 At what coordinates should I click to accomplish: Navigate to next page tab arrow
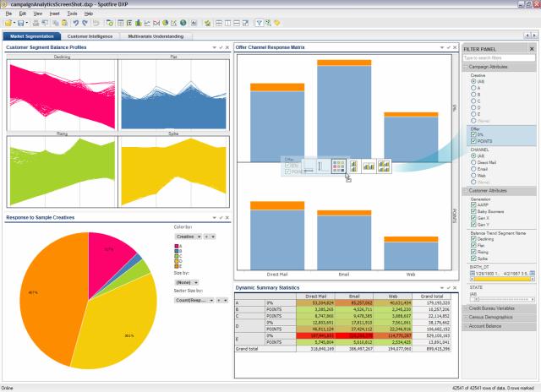[534, 35]
